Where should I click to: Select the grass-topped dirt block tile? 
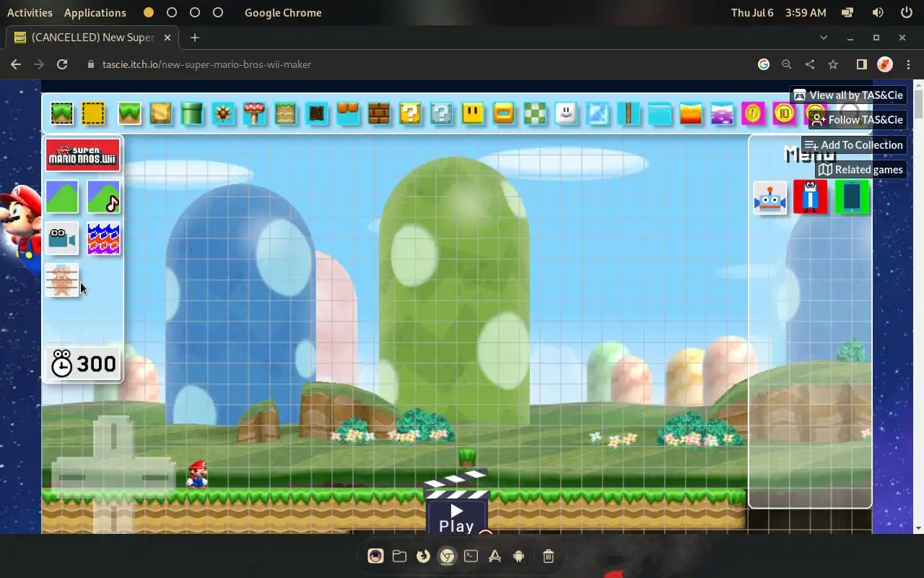[x=285, y=113]
